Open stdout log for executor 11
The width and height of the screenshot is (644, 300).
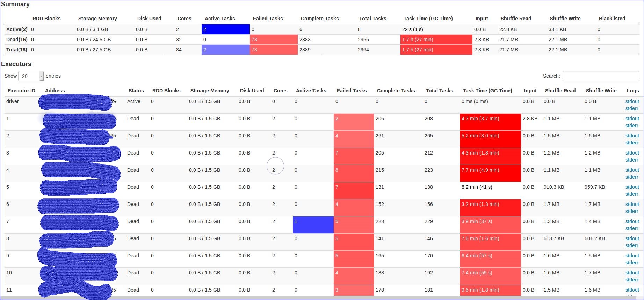click(x=632, y=290)
